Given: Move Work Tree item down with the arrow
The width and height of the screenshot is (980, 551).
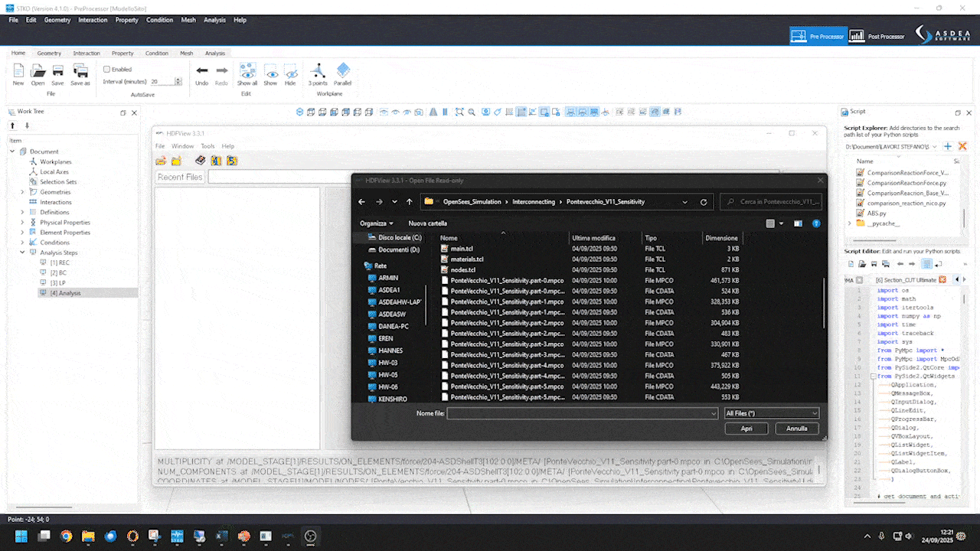Looking at the screenshot, I should pyautogui.click(x=27, y=126).
